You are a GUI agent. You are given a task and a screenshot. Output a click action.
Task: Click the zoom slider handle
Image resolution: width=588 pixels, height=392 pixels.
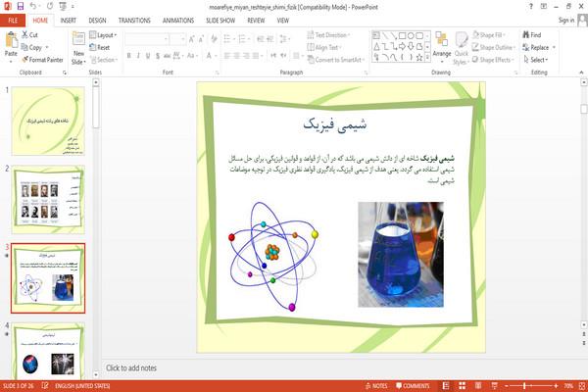click(524, 385)
